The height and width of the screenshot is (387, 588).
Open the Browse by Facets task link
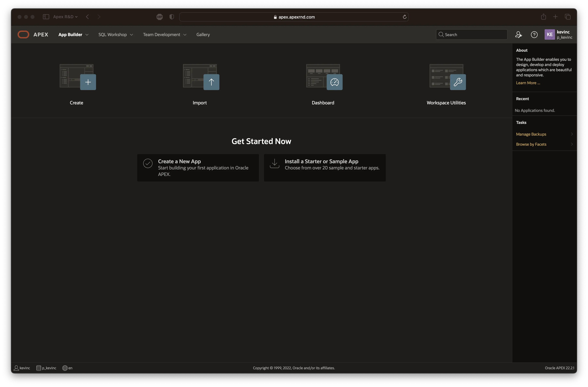point(531,144)
